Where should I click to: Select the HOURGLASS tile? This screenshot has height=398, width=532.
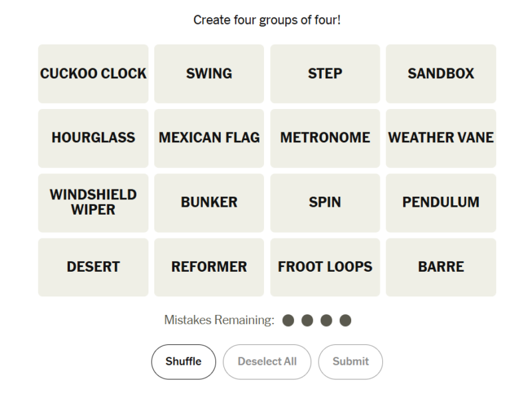[x=93, y=138]
